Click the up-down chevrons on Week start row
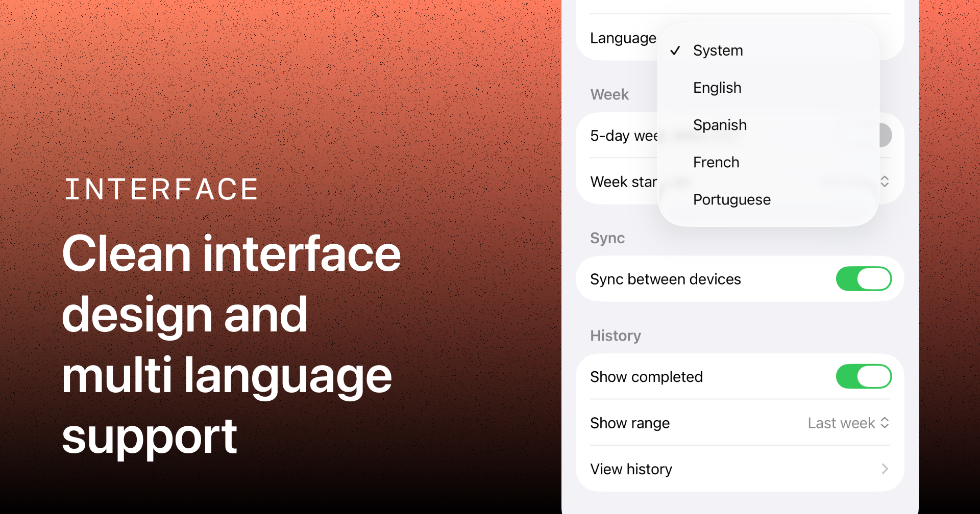Viewport: 980px width, 514px height. (885, 182)
